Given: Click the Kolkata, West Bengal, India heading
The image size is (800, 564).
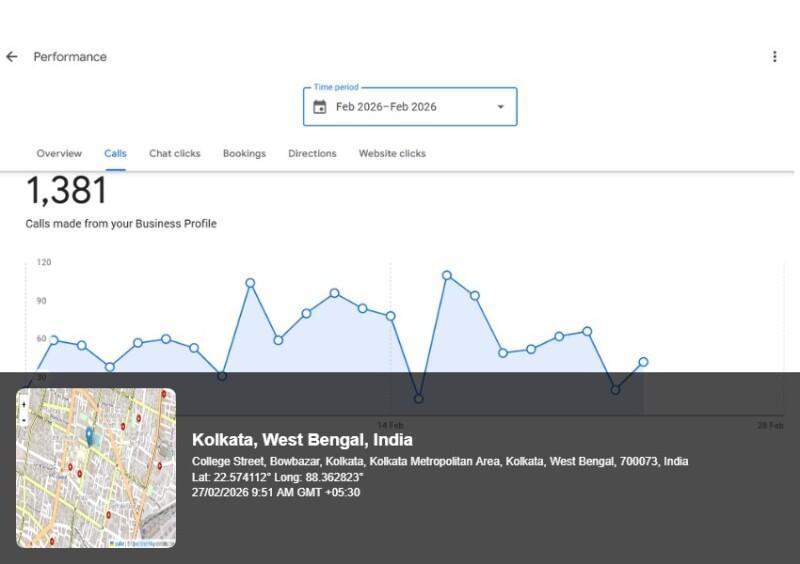Looking at the screenshot, I should pyautogui.click(x=302, y=440).
